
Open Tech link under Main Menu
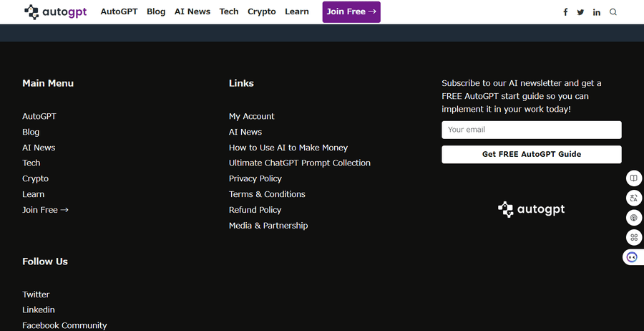31,163
